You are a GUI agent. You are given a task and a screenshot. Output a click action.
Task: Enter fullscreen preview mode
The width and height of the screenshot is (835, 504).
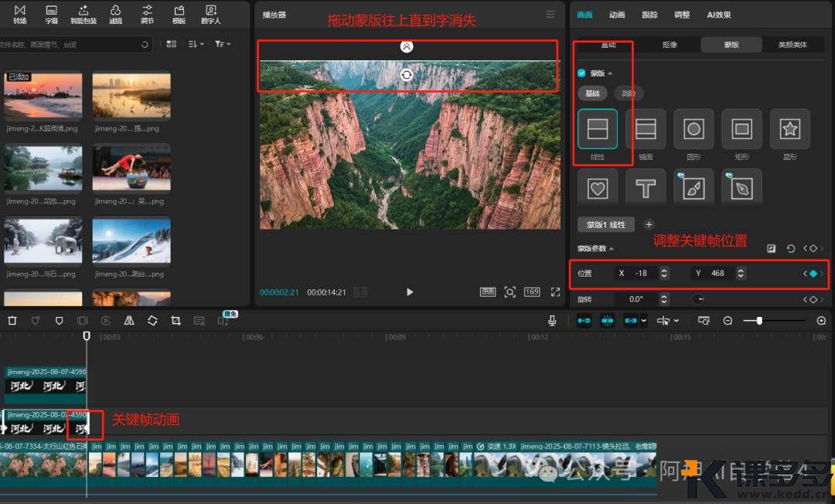tap(555, 291)
